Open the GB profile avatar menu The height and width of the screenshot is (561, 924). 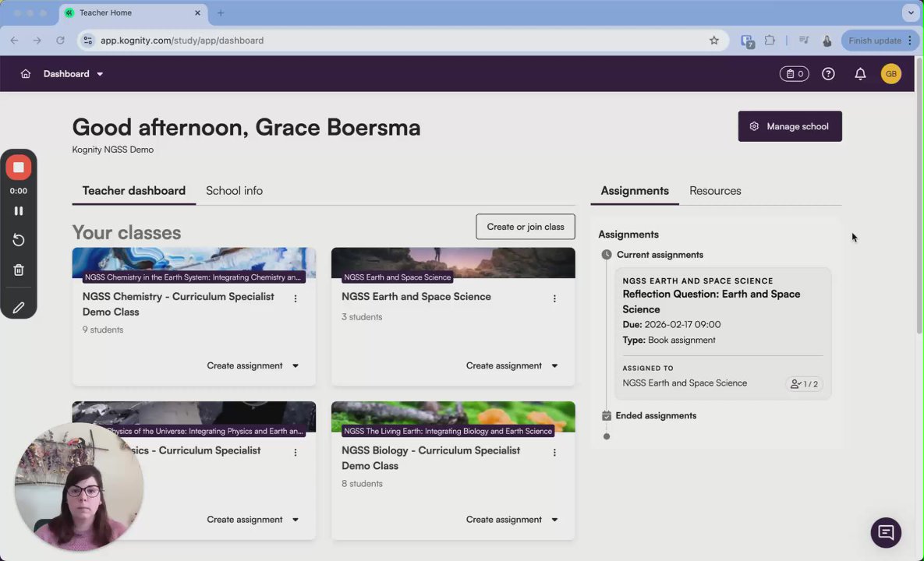(890, 74)
